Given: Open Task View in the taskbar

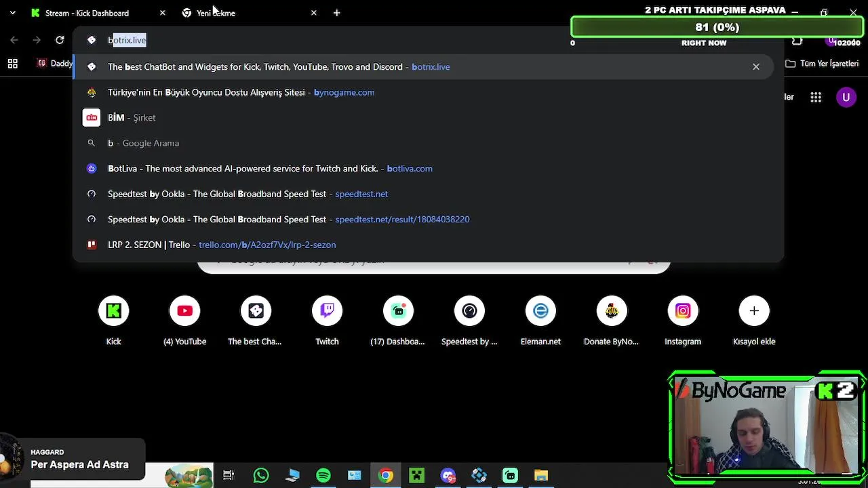Looking at the screenshot, I should pyautogui.click(x=229, y=476).
